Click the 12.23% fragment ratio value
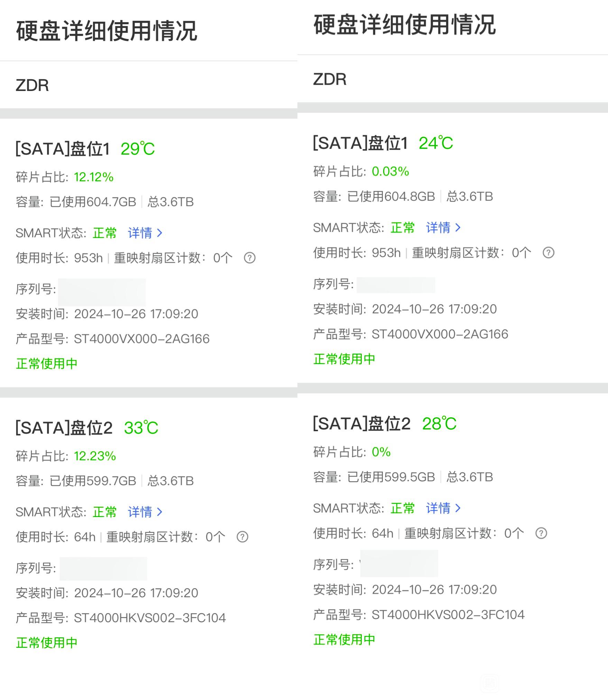 pos(95,456)
